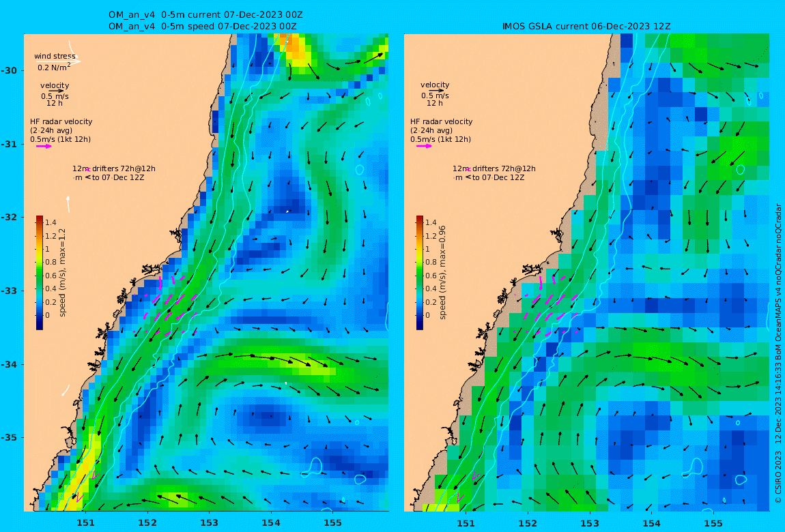Click the magenta HF radar arrow in OM_an_v4 map
Screen dimensions: 785x532
pyautogui.click(x=44, y=147)
